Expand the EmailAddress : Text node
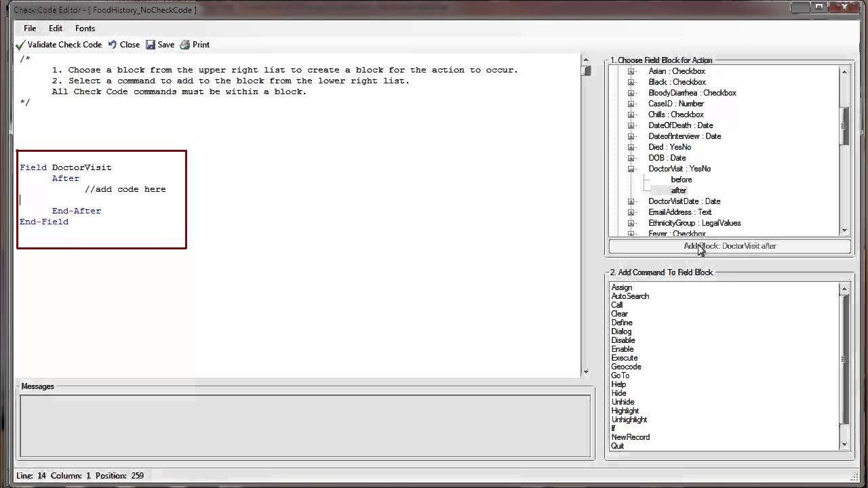This screenshot has height=488, width=868. coord(631,212)
